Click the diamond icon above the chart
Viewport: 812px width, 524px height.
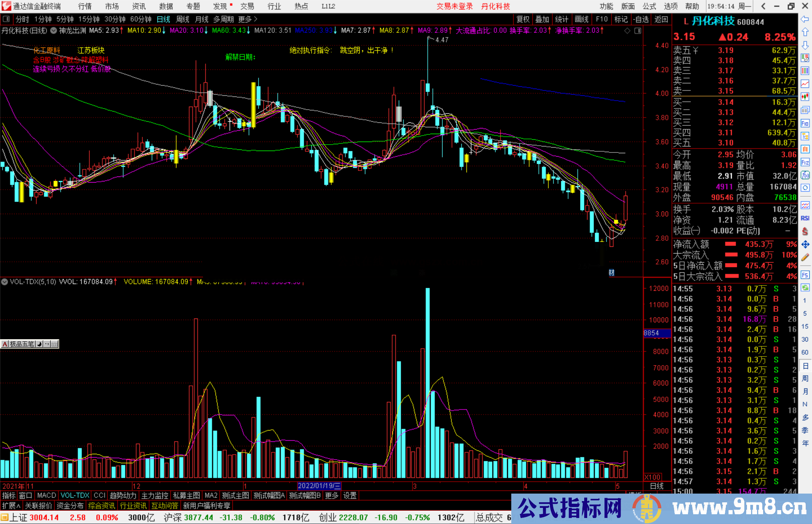click(x=627, y=31)
